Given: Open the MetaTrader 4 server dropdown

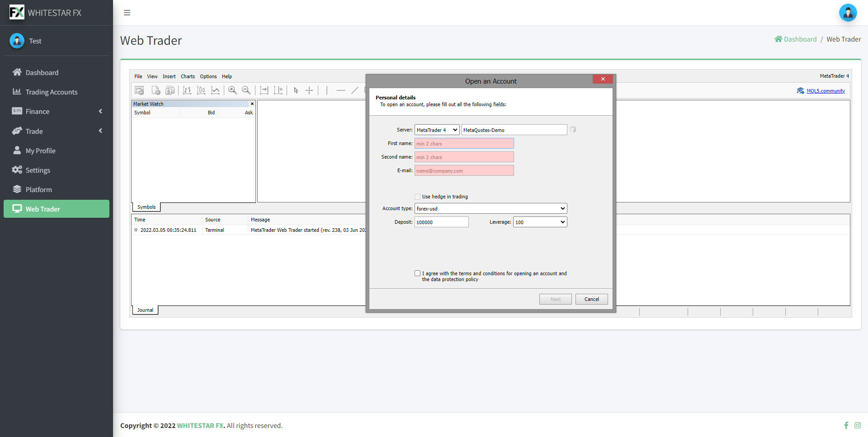Looking at the screenshot, I should coord(437,130).
